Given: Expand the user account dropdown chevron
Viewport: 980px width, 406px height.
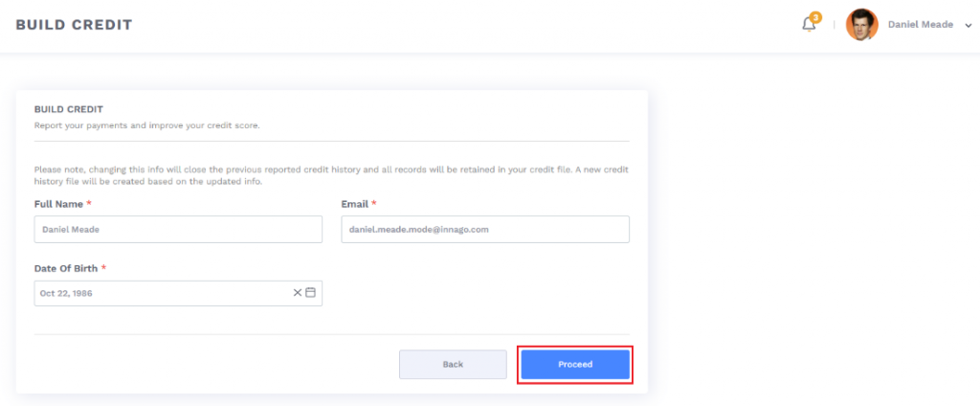Looking at the screenshot, I should click(x=969, y=26).
